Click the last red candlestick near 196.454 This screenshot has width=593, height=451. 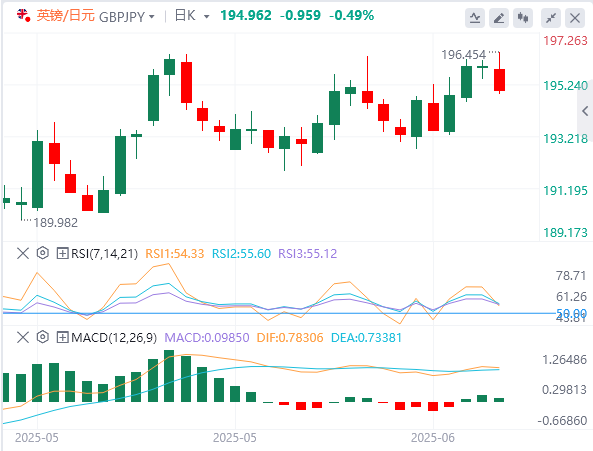pos(499,80)
